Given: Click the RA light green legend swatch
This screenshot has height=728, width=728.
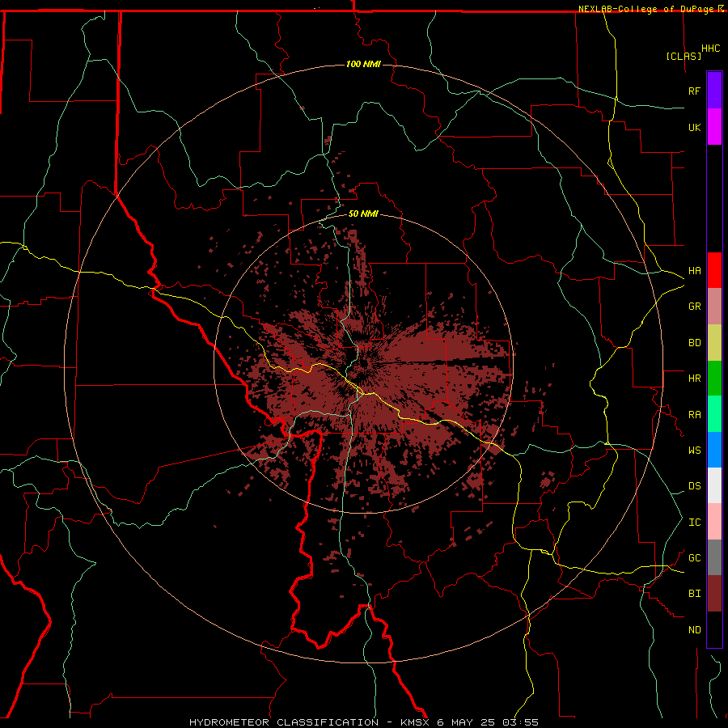Looking at the screenshot, I should point(714,414).
